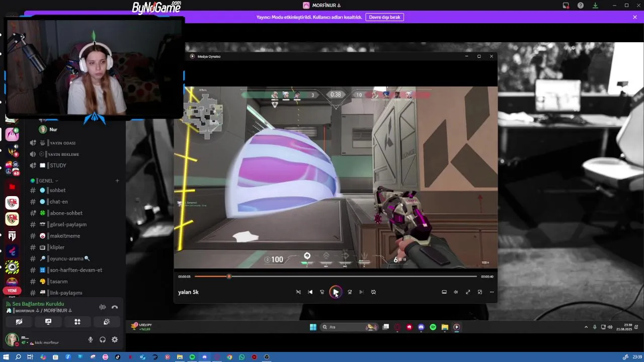Open Discord voice activities launcher

(77, 322)
